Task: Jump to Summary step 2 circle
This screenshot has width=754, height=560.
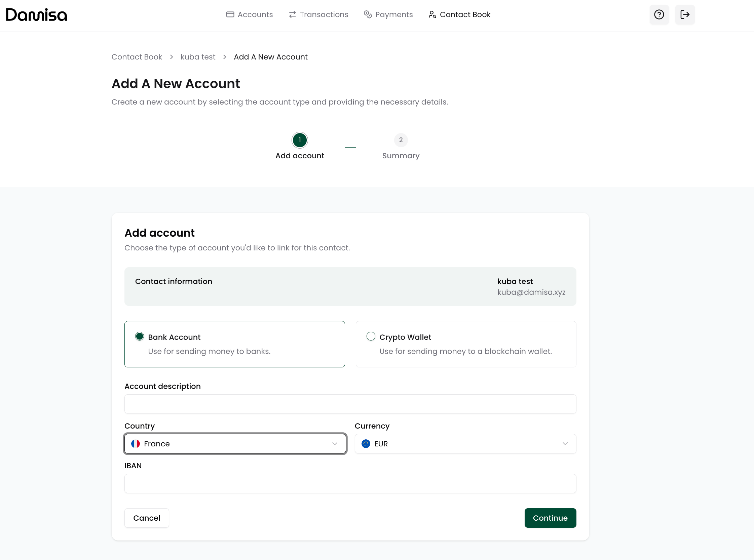Action: (x=401, y=140)
